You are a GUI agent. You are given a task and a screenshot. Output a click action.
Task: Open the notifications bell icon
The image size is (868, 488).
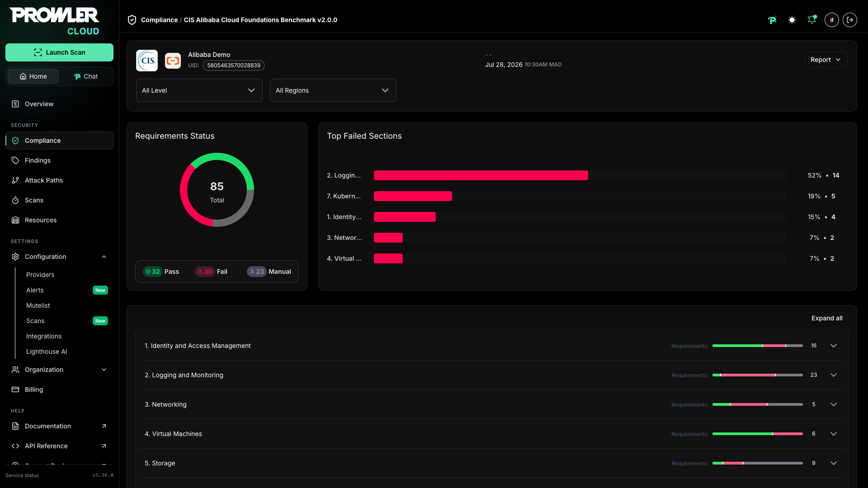pos(812,20)
